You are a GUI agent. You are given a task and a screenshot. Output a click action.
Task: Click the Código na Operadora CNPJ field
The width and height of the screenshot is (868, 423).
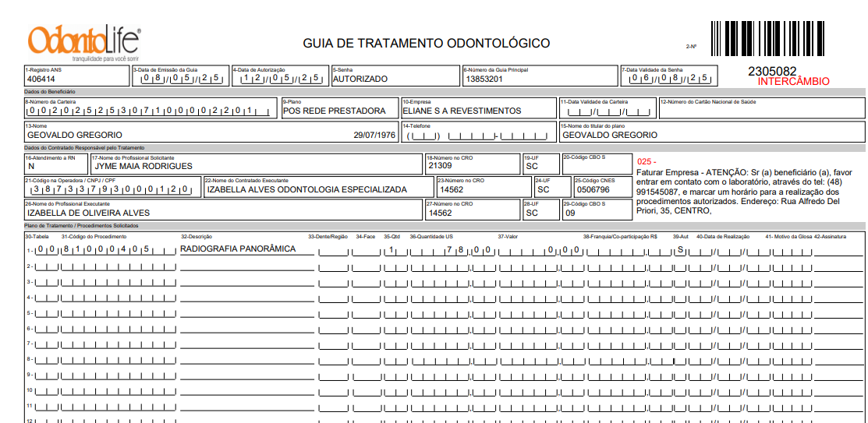pos(113,187)
